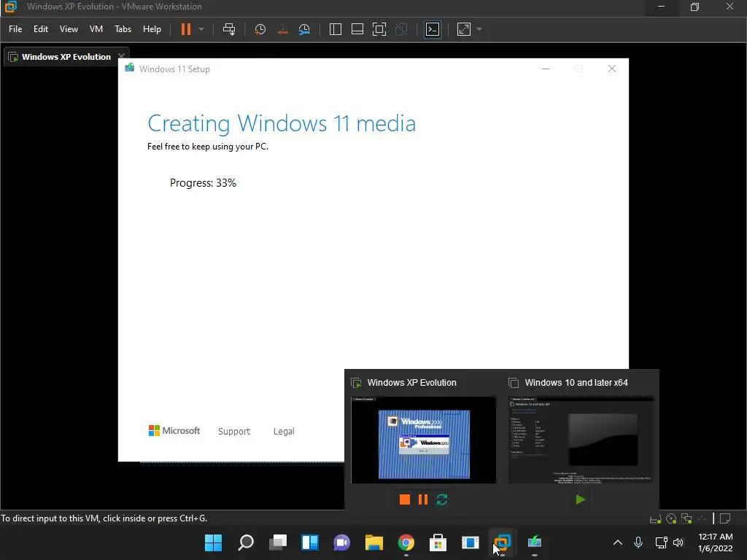Click the Legal link in Windows 11 Setup
Screen dimensions: 747x560
coord(284,432)
